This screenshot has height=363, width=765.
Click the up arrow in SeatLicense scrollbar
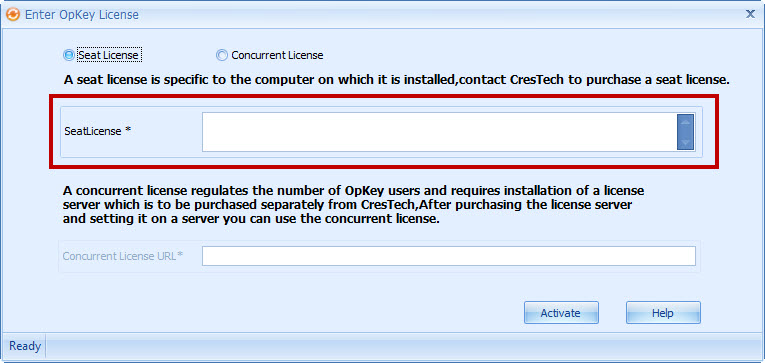point(685,121)
